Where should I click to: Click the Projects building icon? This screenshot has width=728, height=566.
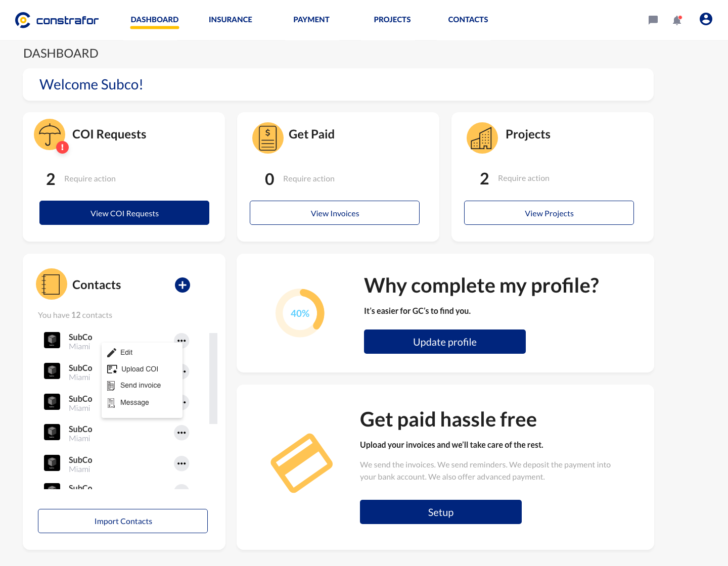[482, 137]
